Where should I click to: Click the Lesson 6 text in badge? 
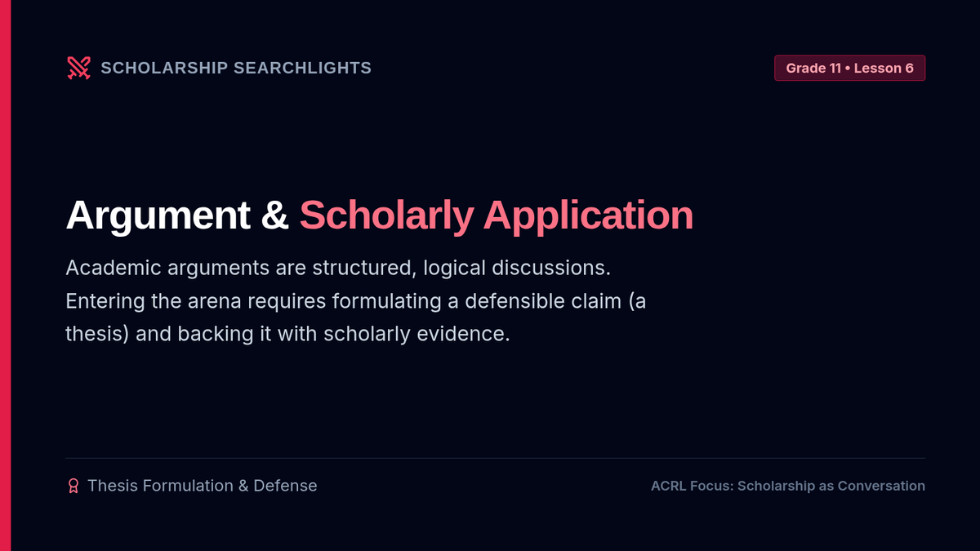(884, 69)
